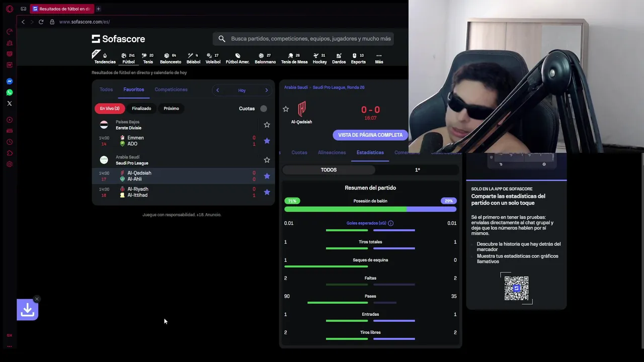The image size is (644, 362).
Task: Click the search magnifier icon
Action: point(222,39)
